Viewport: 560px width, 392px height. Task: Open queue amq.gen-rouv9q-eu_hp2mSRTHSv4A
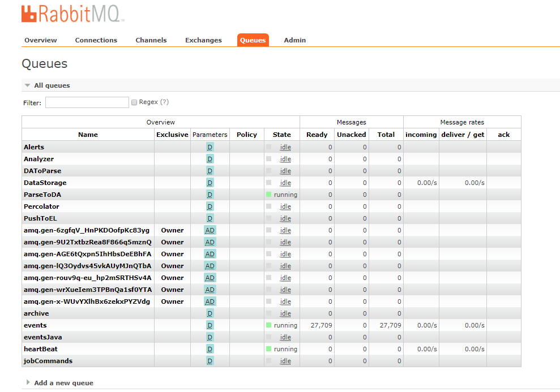point(88,278)
